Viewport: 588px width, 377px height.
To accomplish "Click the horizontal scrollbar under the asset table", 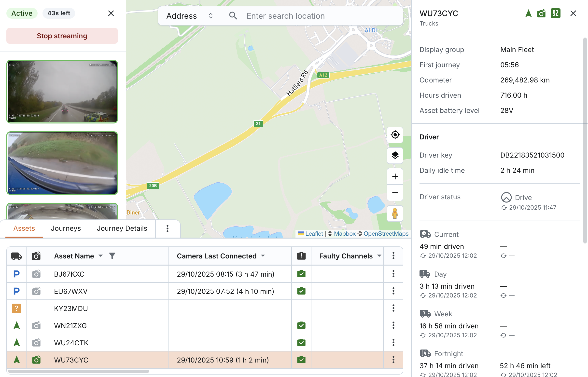I will point(79,371).
